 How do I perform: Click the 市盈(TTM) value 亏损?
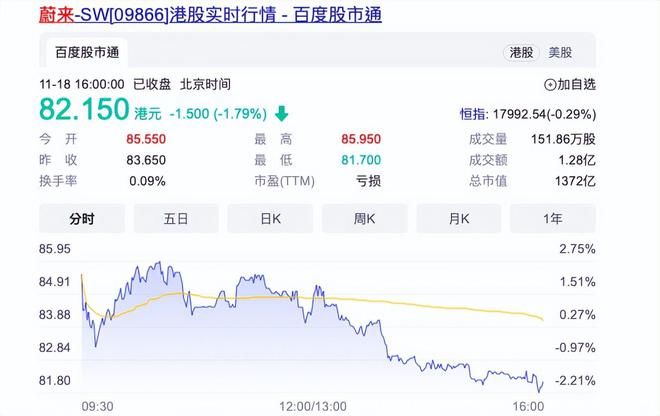[x=368, y=181]
